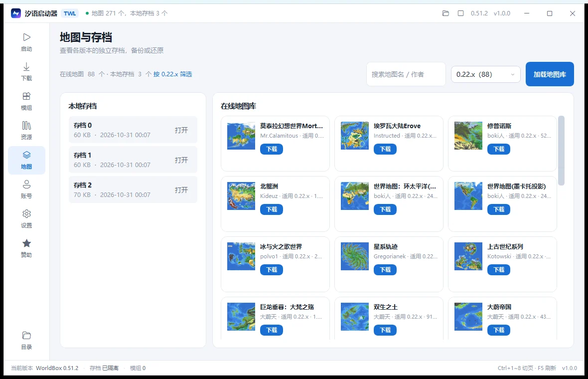Download the 冰与火之歌世界 map

pyautogui.click(x=272, y=270)
